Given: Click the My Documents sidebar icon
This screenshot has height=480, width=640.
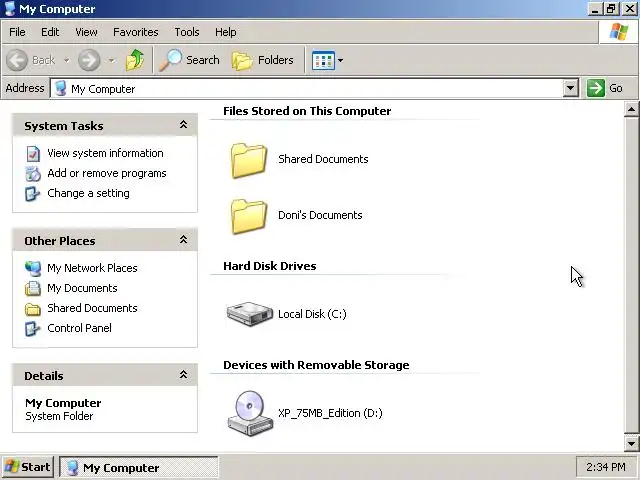Looking at the screenshot, I should coord(33,289).
